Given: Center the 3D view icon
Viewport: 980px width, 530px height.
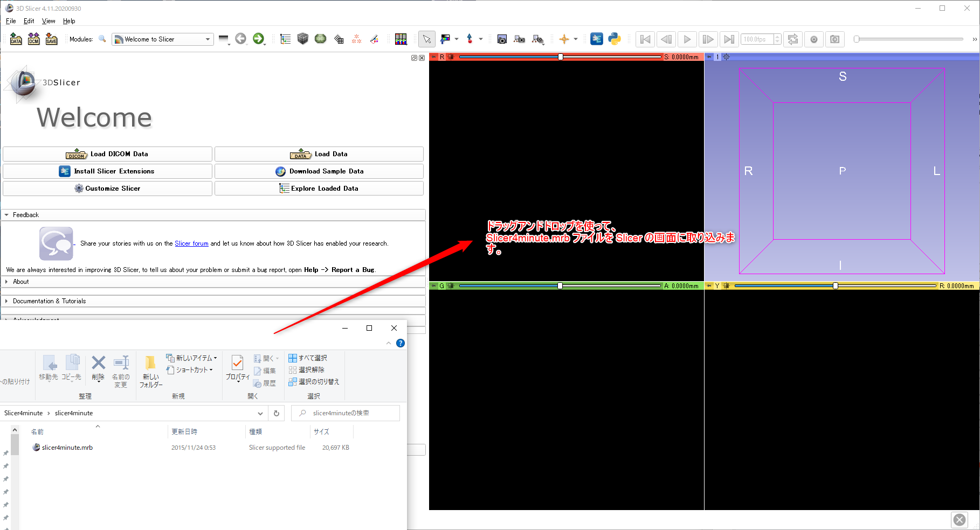Looking at the screenshot, I should [x=726, y=57].
